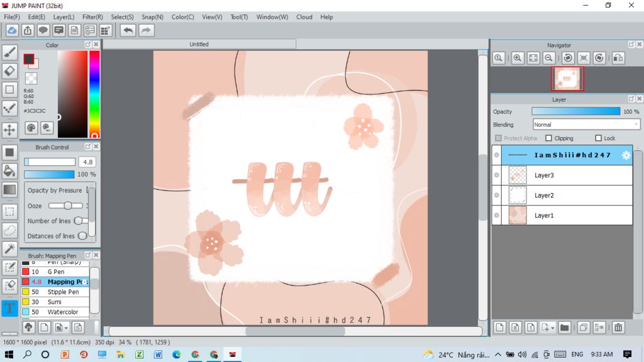Add a new layer in Layer panel
The image size is (644, 362).
pos(500,327)
